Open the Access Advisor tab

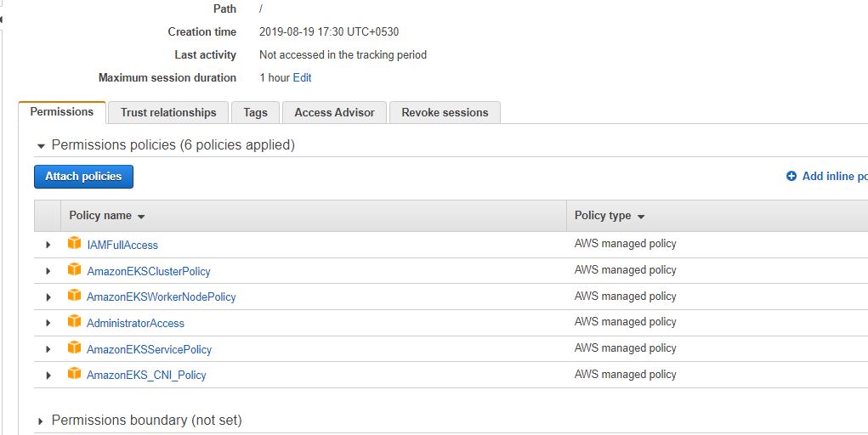pyautogui.click(x=334, y=112)
